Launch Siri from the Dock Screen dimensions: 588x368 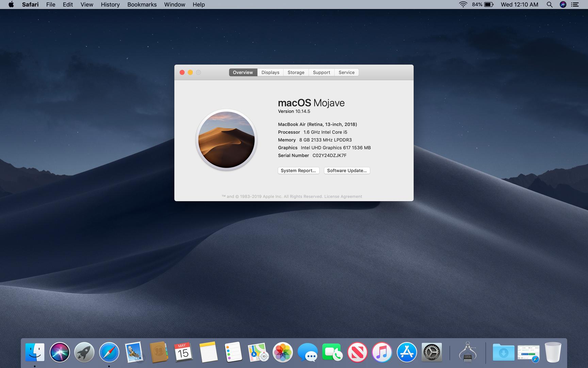click(x=60, y=352)
